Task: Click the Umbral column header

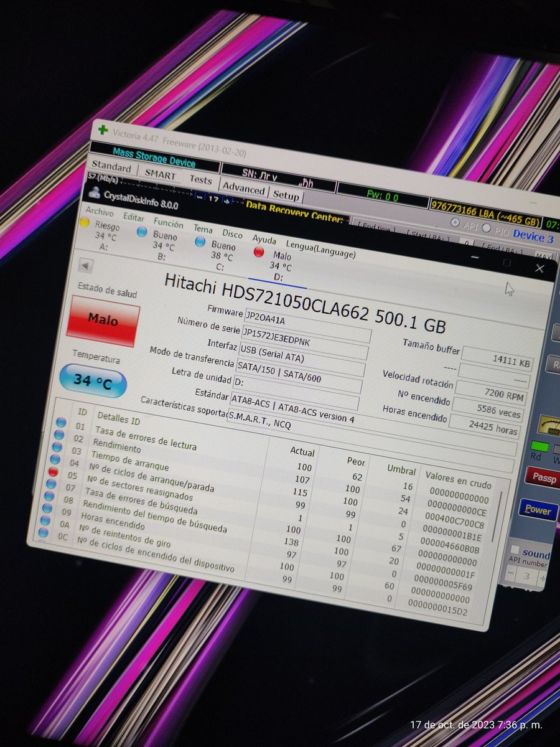Action: 401,469
